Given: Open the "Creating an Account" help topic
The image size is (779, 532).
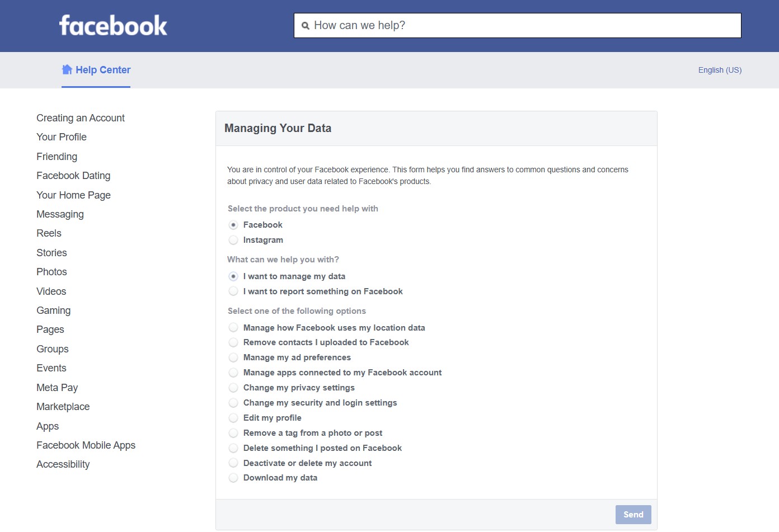Looking at the screenshot, I should point(80,118).
